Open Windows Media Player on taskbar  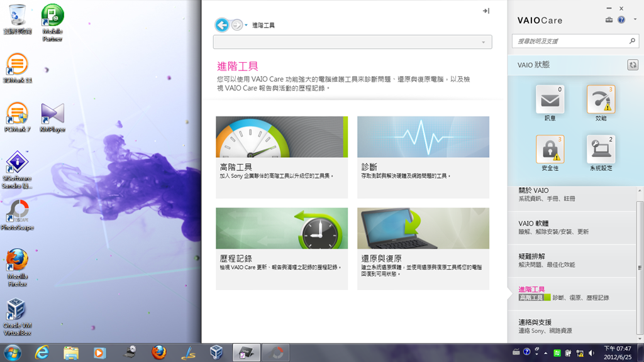click(99, 353)
